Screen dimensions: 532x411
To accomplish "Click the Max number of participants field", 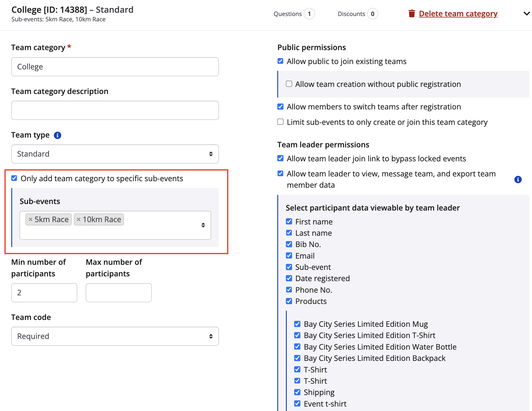I will click(x=118, y=293).
